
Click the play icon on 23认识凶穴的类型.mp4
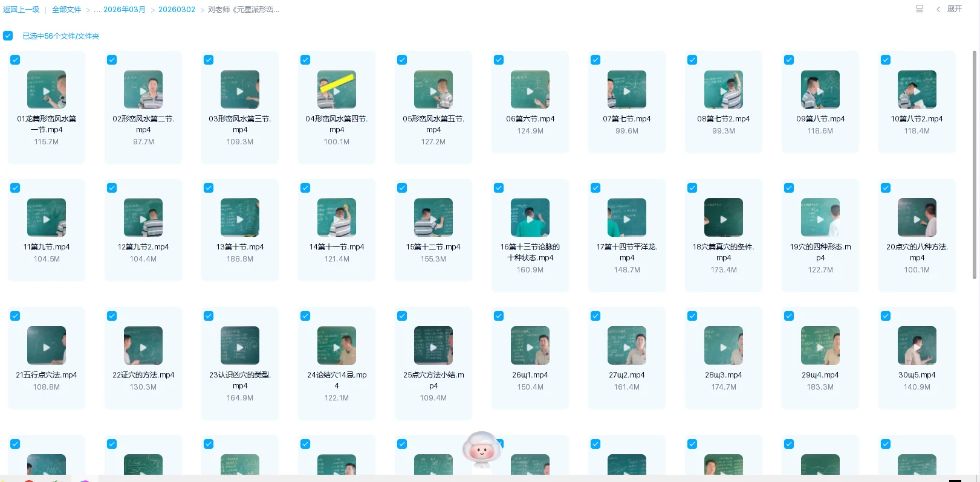240,348
